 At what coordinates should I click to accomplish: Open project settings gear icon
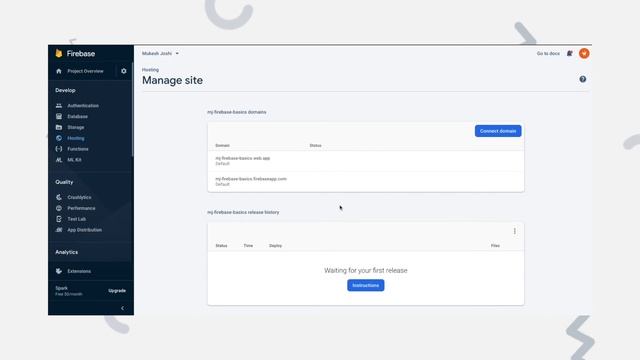click(x=124, y=71)
